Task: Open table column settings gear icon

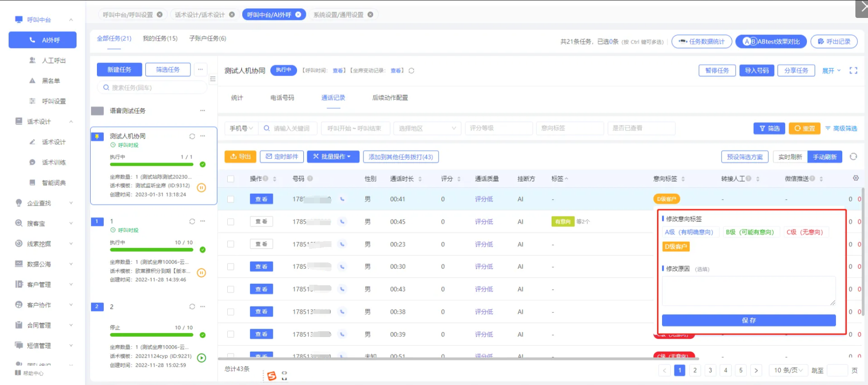Action: tap(855, 178)
